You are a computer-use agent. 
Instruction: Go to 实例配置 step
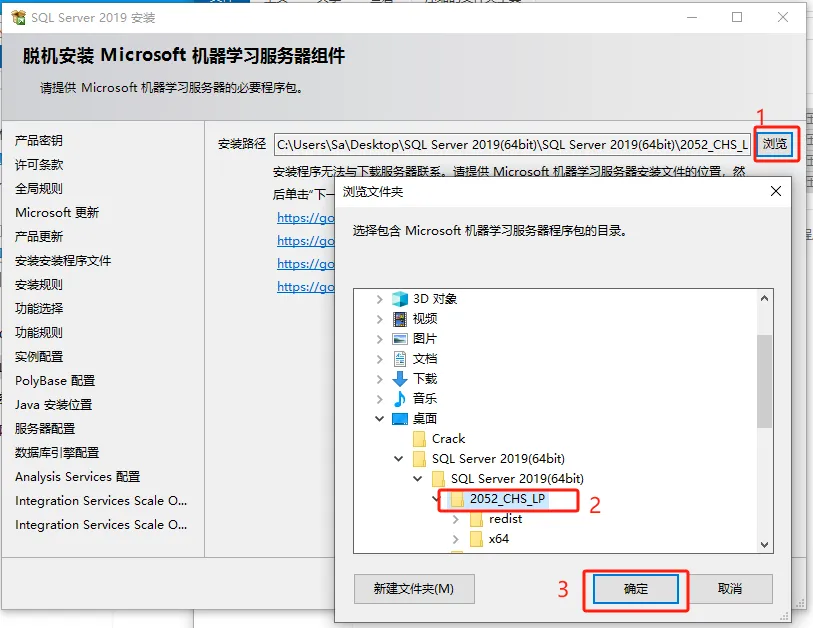39,357
